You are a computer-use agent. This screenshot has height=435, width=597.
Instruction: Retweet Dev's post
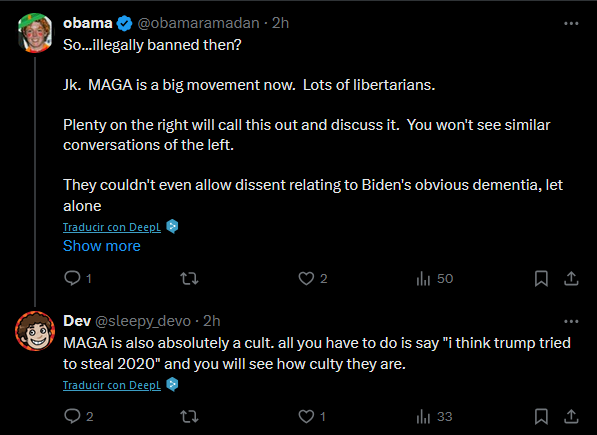[x=189, y=416]
